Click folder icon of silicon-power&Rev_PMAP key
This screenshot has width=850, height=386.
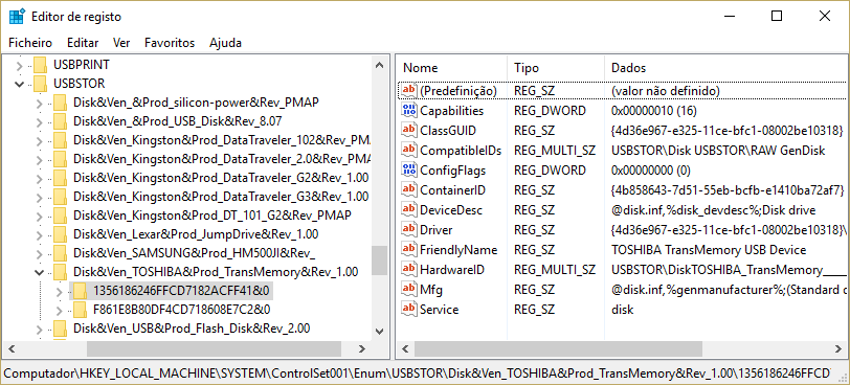click(60, 102)
